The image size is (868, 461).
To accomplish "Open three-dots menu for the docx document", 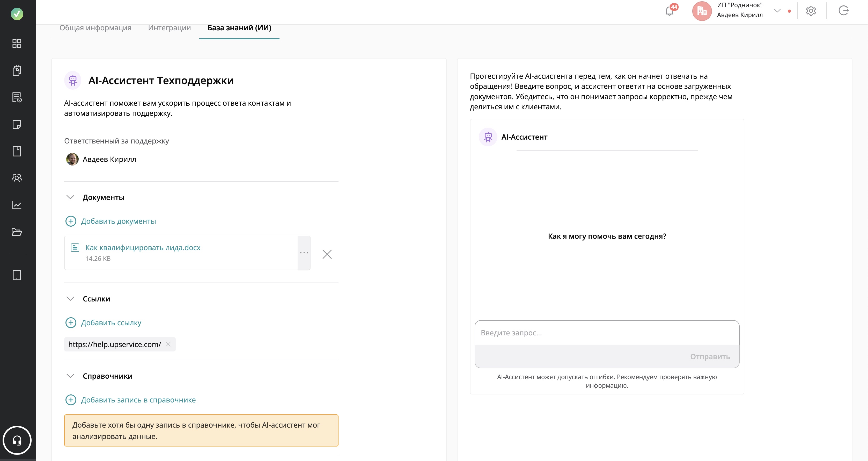I will coord(304,253).
